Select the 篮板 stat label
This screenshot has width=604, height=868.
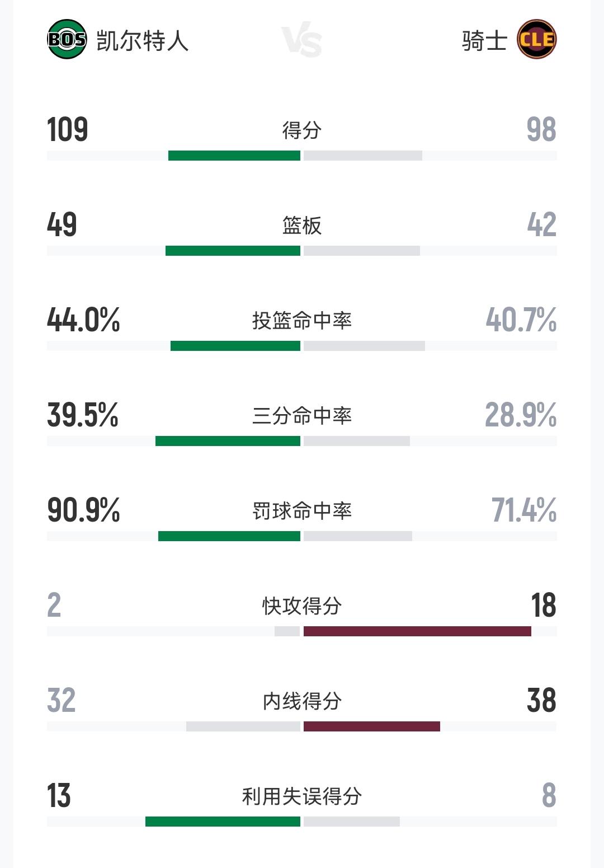click(x=302, y=226)
